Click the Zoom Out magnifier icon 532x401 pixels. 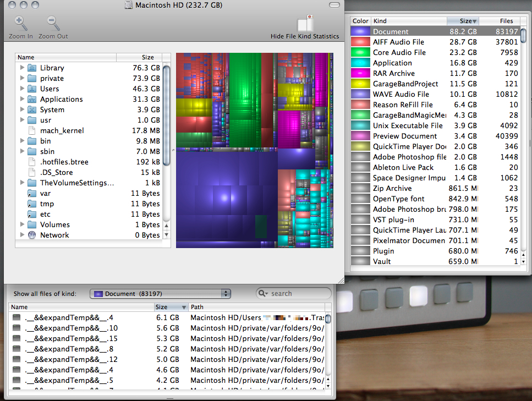(x=53, y=24)
